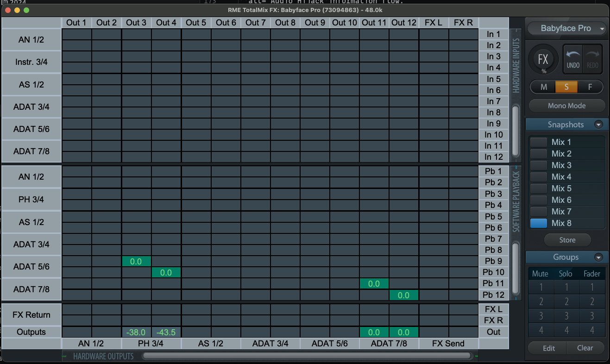Toggle the F view mode button
The height and width of the screenshot is (364, 610).
tap(590, 87)
